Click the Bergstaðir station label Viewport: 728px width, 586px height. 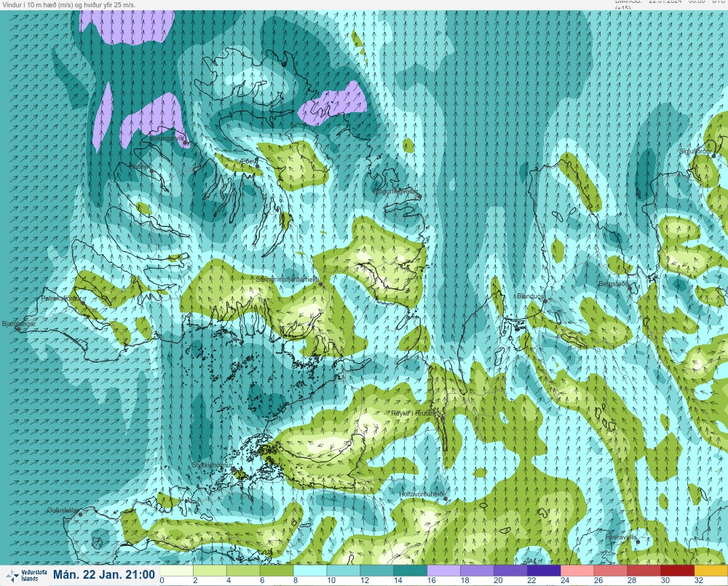coord(614,284)
